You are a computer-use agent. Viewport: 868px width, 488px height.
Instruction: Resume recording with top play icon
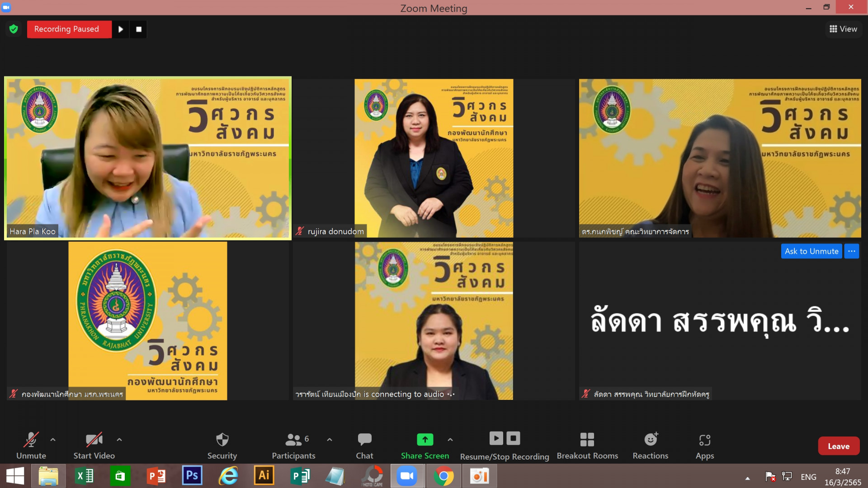click(121, 29)
